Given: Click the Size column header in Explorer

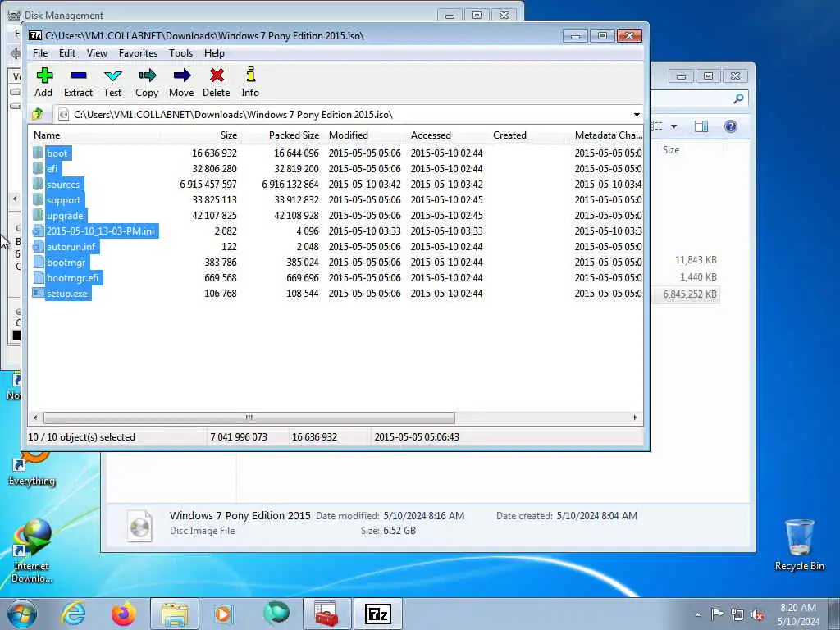Looking at the screenshot, I should pos(671,150).
